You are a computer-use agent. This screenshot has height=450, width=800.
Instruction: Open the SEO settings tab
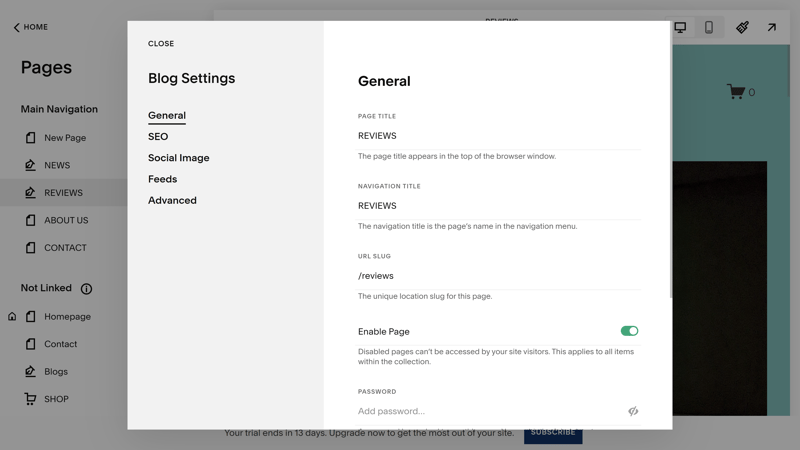[x=158, y=137]
